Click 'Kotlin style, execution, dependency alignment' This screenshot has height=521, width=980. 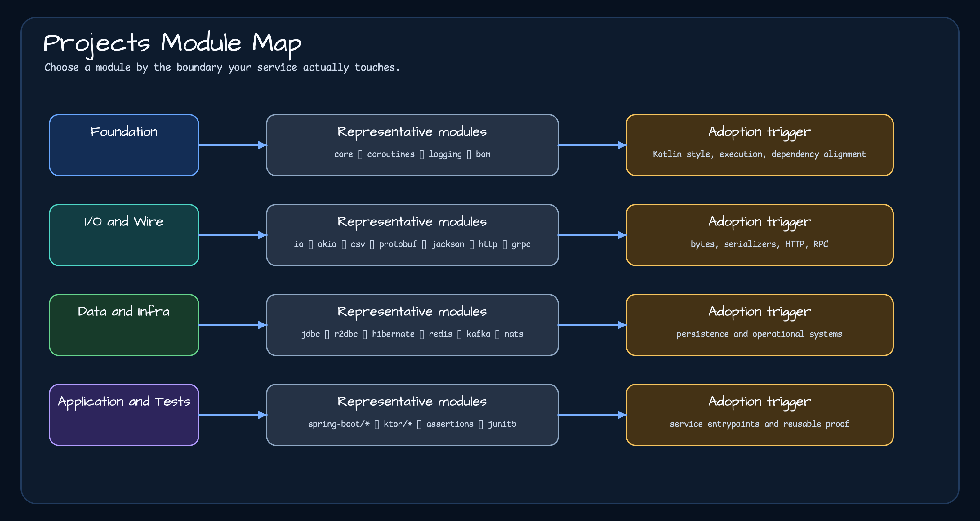[759, 154]
